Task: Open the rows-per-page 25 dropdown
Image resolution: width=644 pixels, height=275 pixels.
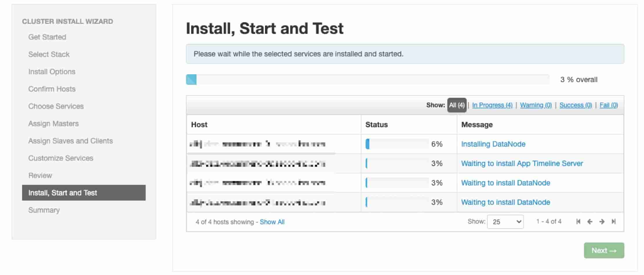Action: point(505,222)
